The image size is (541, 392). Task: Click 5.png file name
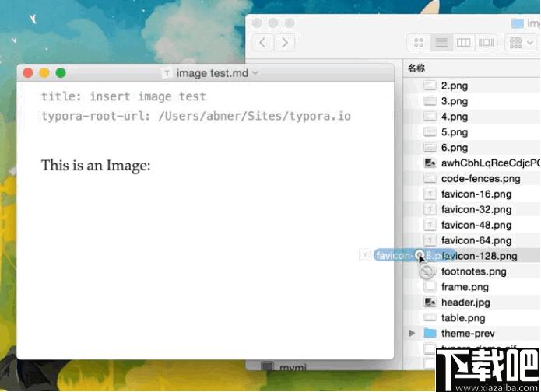point(455,132)
